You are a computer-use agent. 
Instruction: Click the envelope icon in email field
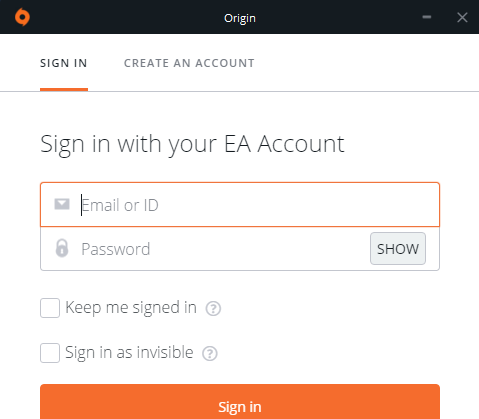62,204
